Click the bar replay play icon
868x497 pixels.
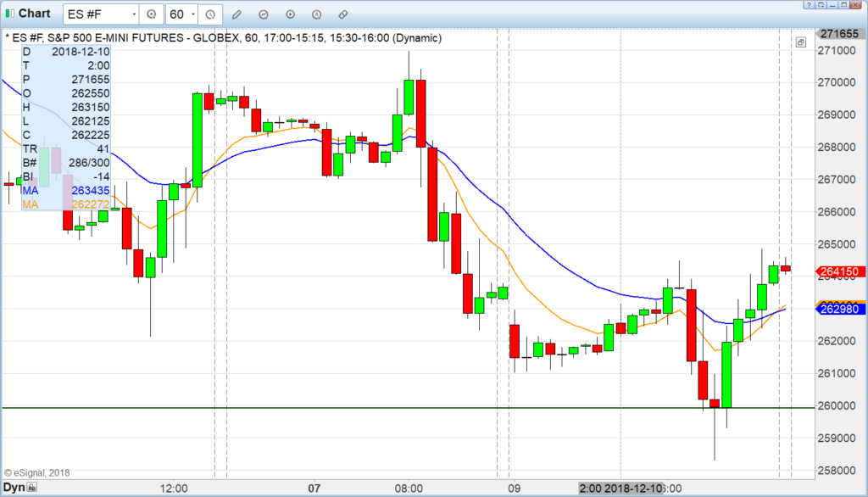[x=290, y=14]
